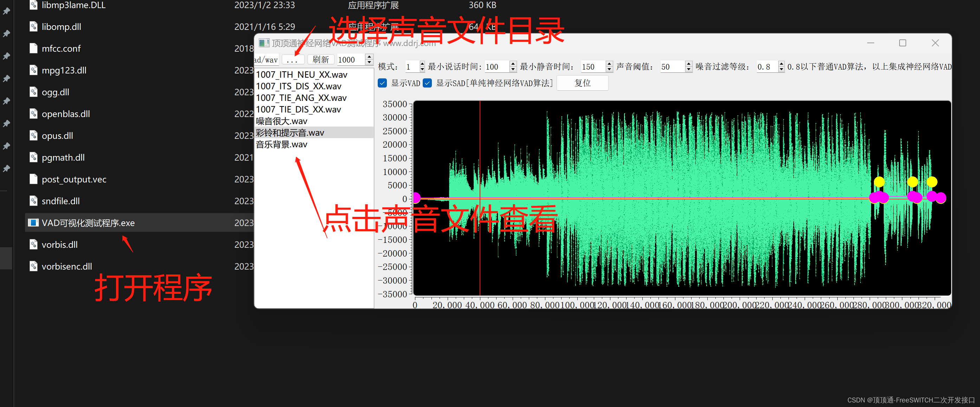Select the post_output.vec file icon
Screen dimensions: 980x407
pyautogui.click(x=33, y=179)
